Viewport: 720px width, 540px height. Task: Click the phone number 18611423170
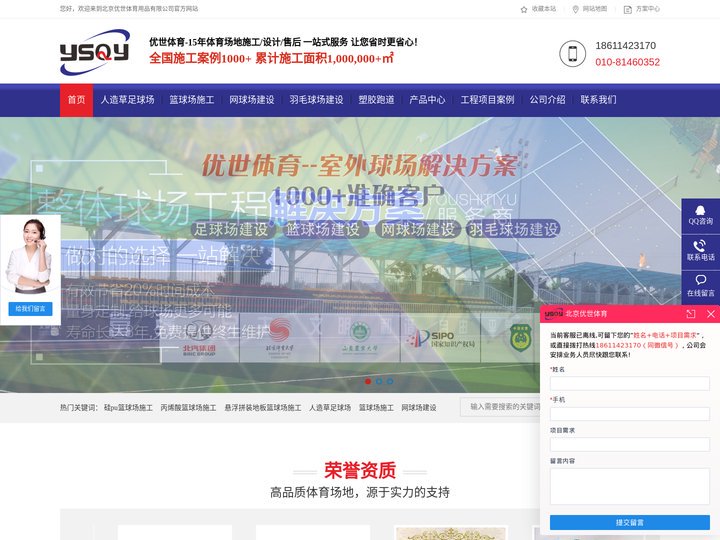click(625, 46)
